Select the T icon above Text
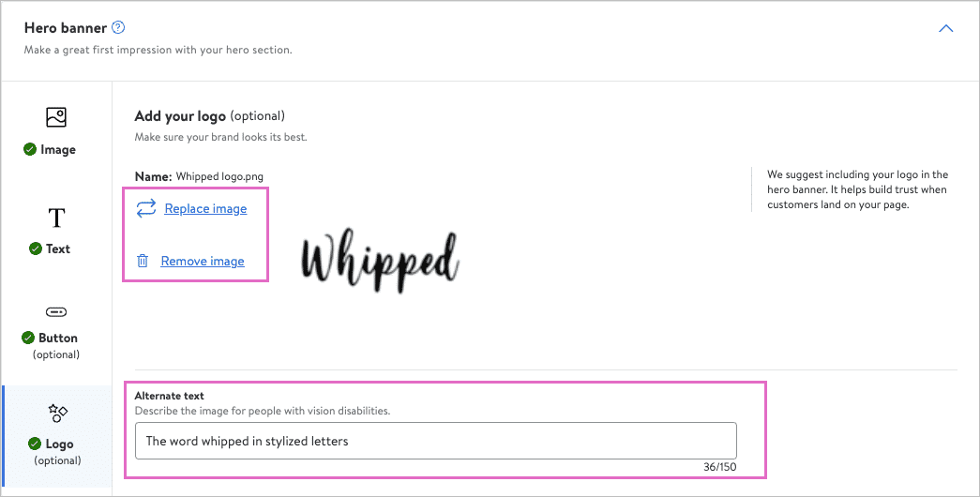This screenshot has width=980, height=497. pyautogui.click(x=56, y=218)
